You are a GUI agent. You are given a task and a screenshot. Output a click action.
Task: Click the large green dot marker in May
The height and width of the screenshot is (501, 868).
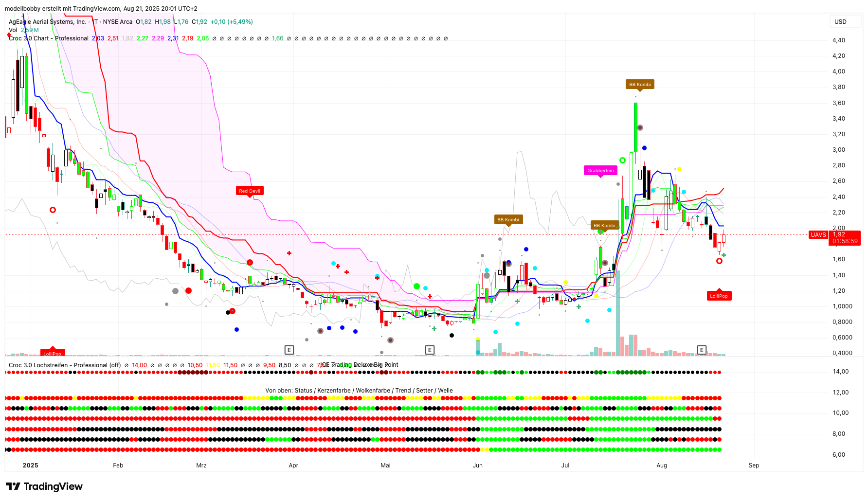[x=416, y=286]
